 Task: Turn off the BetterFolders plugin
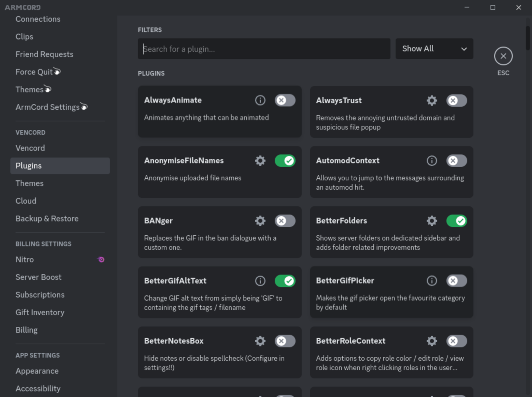tap(456, 220)
